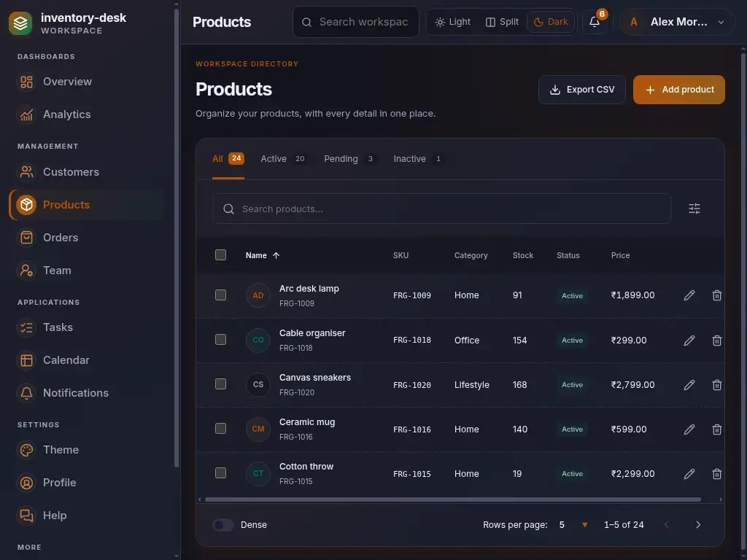Click the Analytics chart sidebar icon
Image resolution: width=747 pixels, height=560 pixels.
[27, 114]
